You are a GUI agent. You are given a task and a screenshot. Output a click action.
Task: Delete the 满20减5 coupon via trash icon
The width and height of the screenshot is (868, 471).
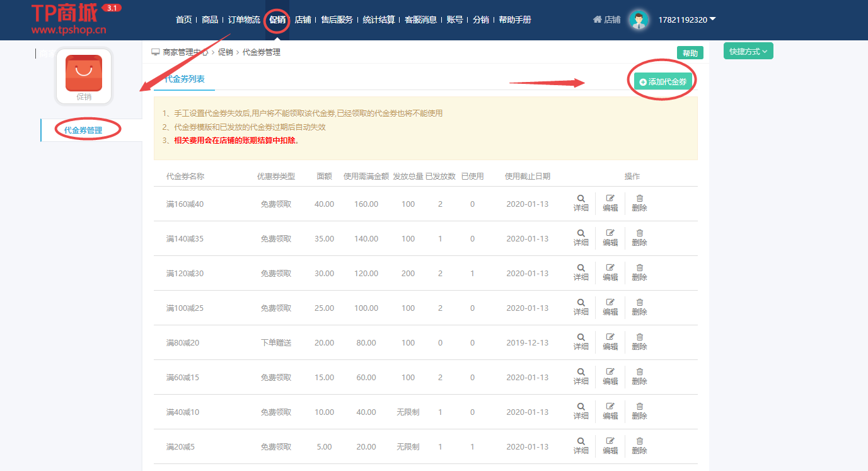(639, 446)
